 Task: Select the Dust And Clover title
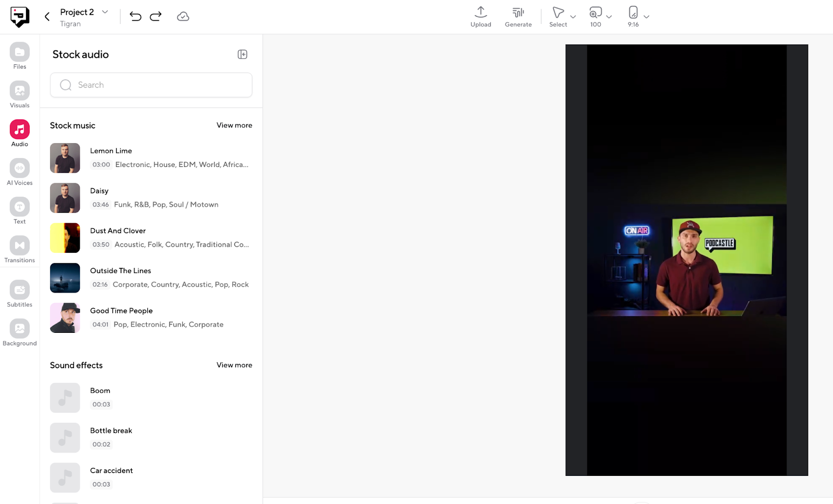118,231
